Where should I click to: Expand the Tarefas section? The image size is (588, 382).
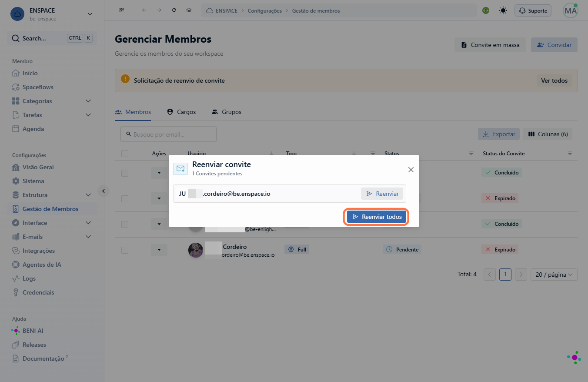pos(52,115)
